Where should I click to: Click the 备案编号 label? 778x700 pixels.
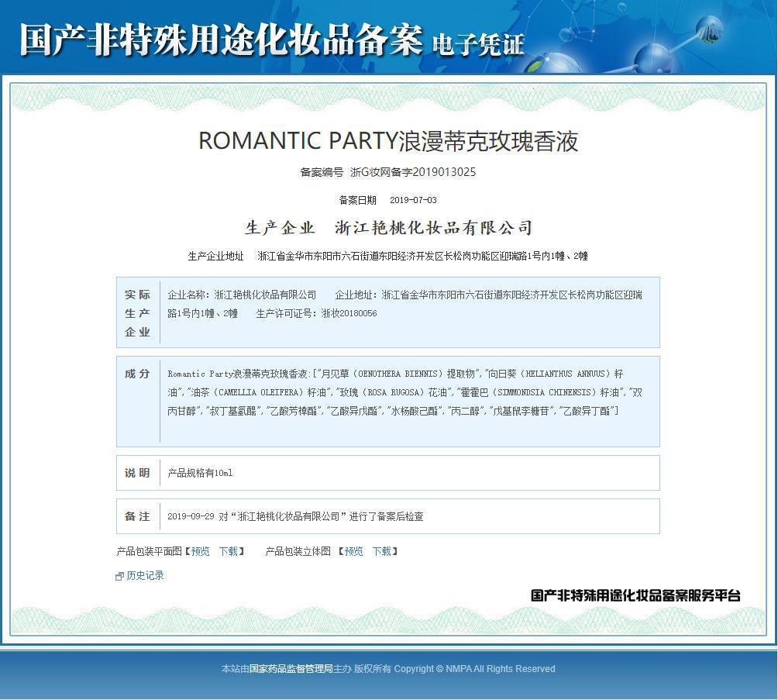coord(322,172)
